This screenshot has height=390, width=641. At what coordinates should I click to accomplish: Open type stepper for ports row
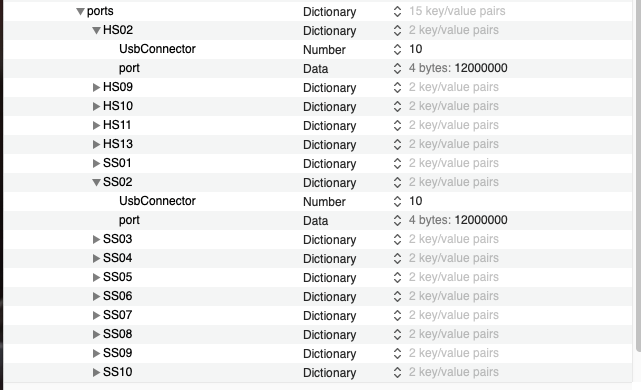click(x=397, y=11)
